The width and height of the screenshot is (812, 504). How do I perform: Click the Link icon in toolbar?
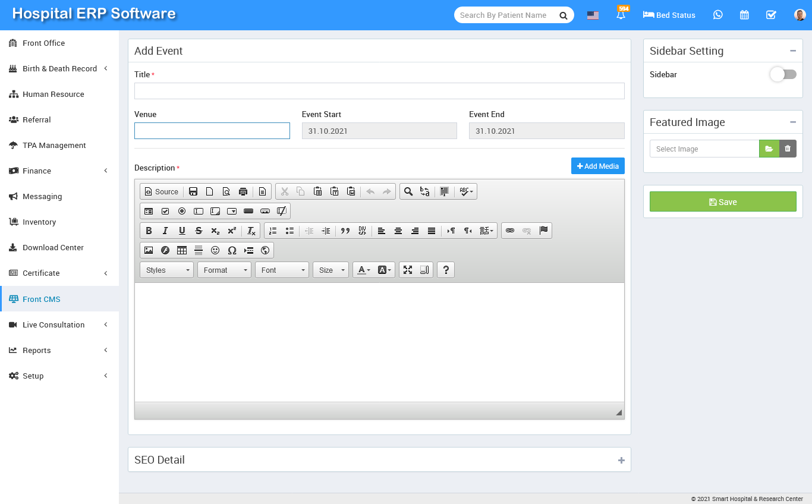pyautogui.click(x=510, y=231)
